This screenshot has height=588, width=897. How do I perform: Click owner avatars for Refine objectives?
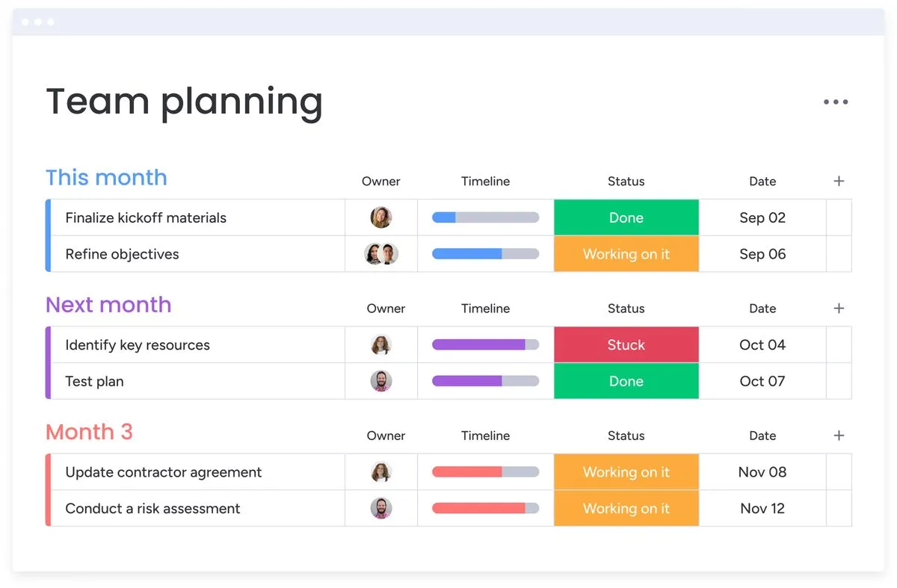pyautogui.click(x=381, y=254)
